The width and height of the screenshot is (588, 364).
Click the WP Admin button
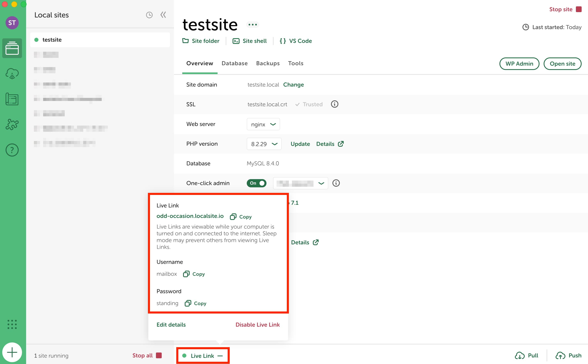tap(519, 64)
